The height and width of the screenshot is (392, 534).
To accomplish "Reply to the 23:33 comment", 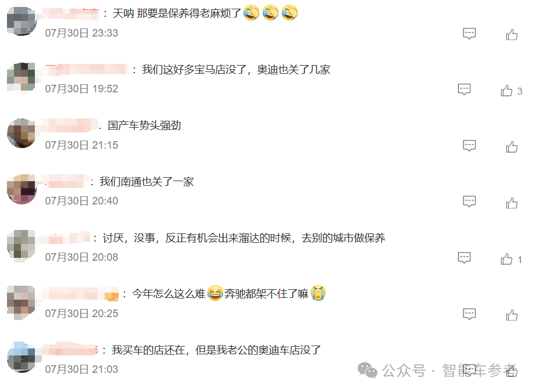I will click(x=470, y=33).
